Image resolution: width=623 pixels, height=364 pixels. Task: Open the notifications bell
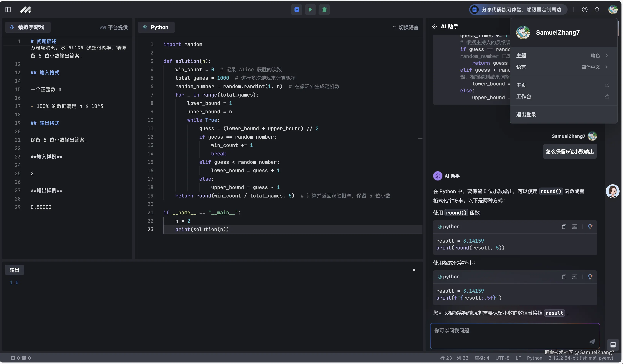[597, 10]
